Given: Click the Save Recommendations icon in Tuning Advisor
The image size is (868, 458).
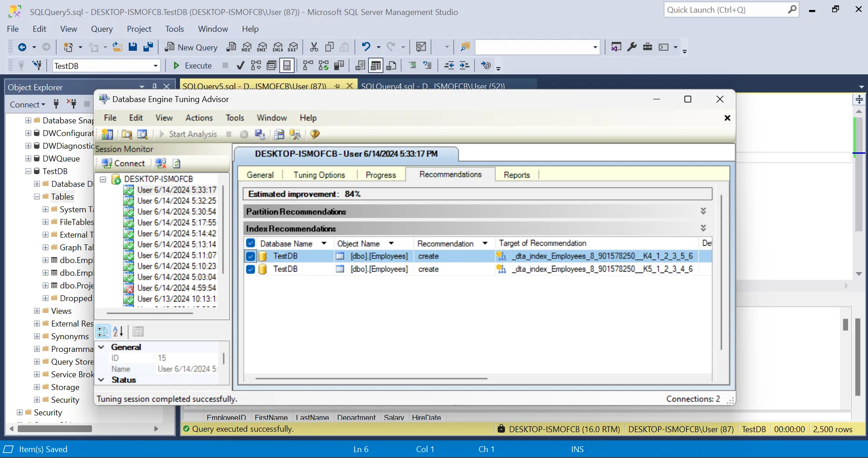Looking at the screenshot, I should click(260, 134).
